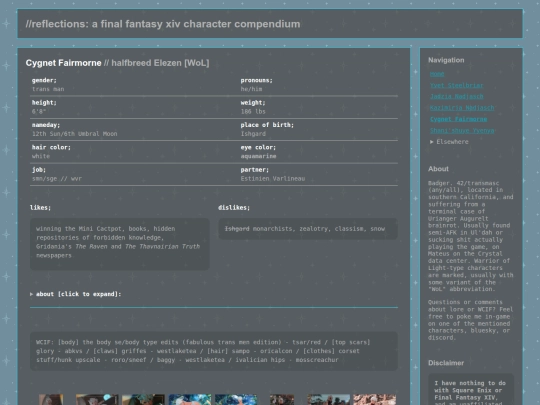
Task: Click the dislikes box listing monarchists and zealotry
Action: 308,229
